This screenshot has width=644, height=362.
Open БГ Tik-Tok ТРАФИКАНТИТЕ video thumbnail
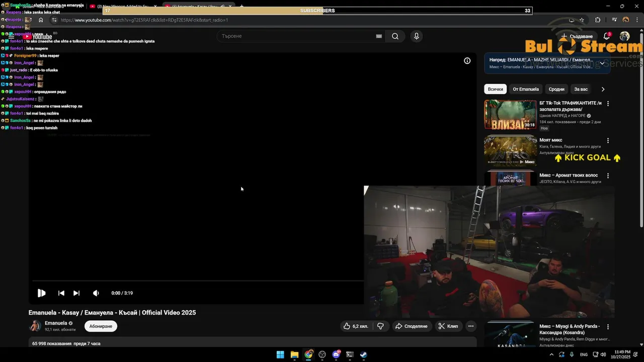pyautogui.click(x=510, y=115)
